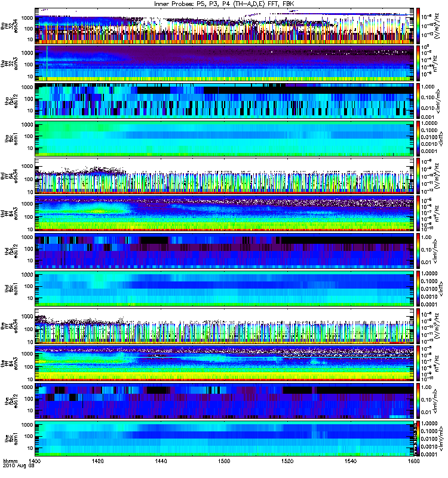Click the the fbk scm1 filter bank panel
The width and height of the screenshot is (448, 478).
(x=225, y=439)
